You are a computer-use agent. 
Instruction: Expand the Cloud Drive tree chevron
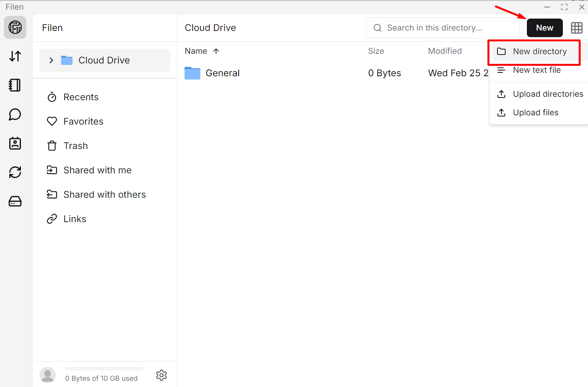[x=51, y=60]
